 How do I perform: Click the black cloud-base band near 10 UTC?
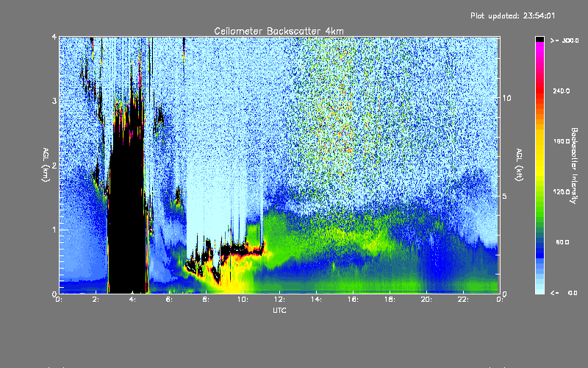click(242, 250)
